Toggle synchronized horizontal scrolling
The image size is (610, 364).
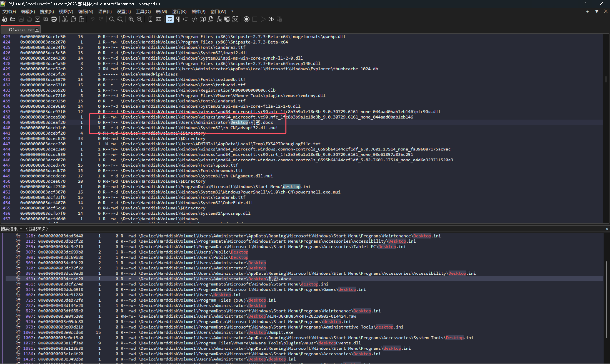159,19
